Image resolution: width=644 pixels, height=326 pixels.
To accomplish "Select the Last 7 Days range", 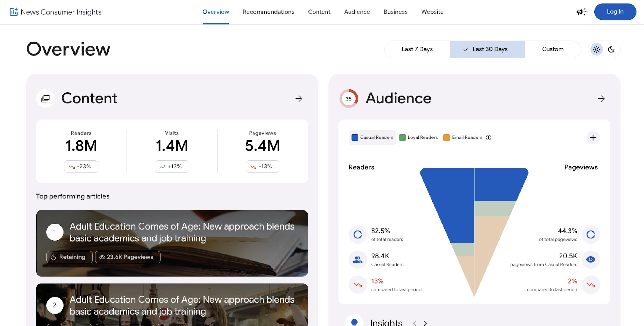I will click(x=417, y=49).
